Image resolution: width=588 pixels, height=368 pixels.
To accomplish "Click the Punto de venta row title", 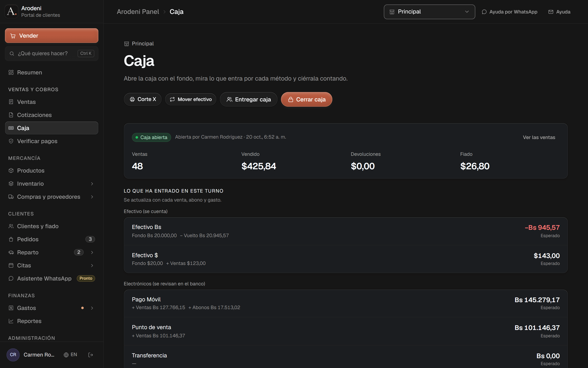I will 151,327.
